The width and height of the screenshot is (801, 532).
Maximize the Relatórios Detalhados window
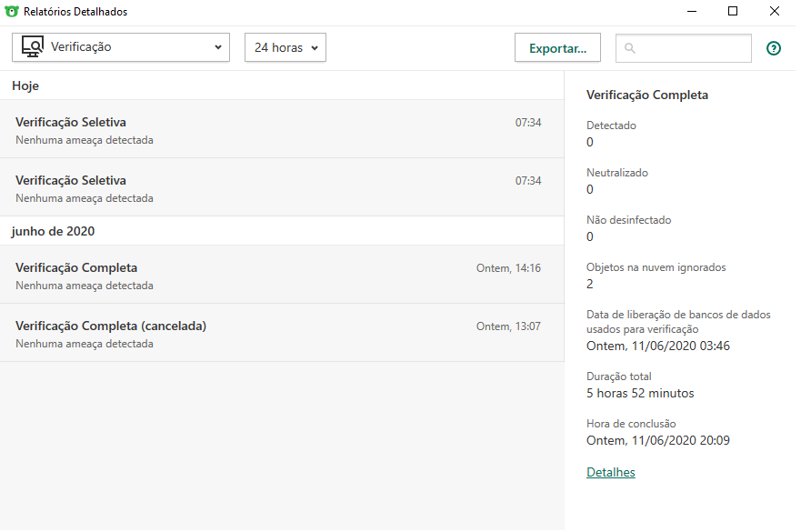coord(733,12)
